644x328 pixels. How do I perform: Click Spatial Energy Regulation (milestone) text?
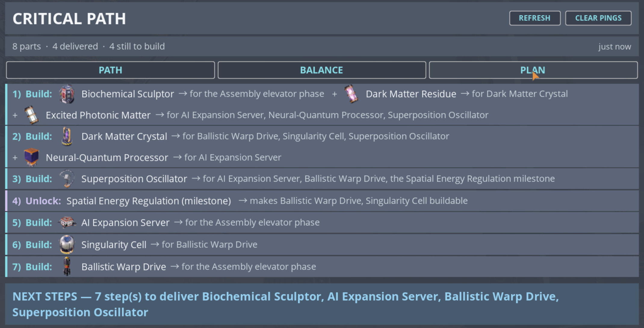[149, 201]
